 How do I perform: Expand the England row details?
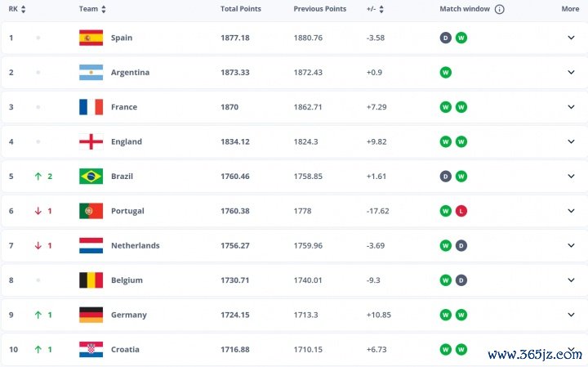point(571,141)
